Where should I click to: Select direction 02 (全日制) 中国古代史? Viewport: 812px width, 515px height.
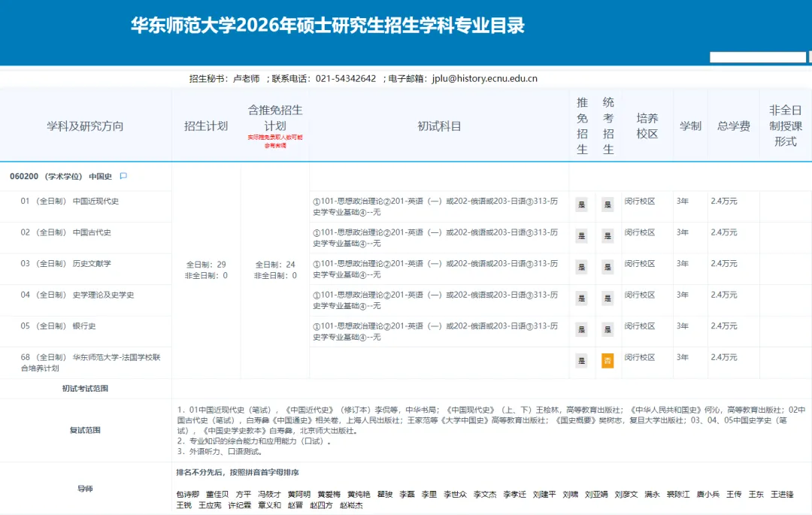pos(65,232)
